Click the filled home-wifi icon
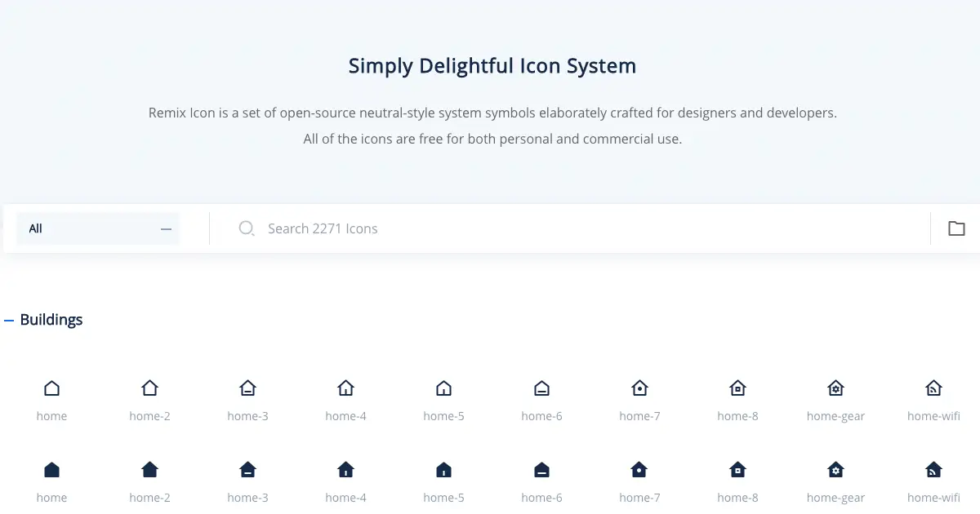 [933, 469]
